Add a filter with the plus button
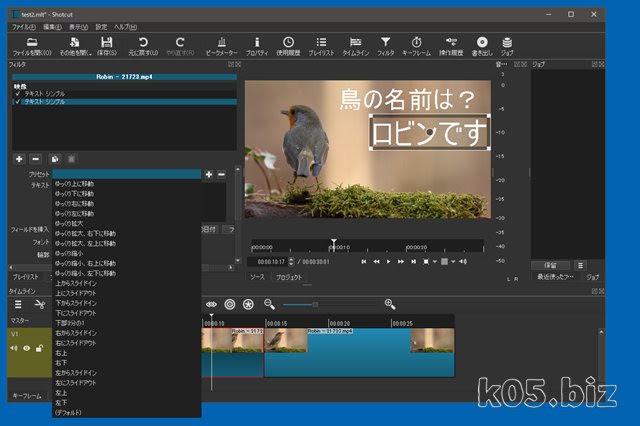The width and height of the screenshot is (640, 426). click(x=19, y=159)
